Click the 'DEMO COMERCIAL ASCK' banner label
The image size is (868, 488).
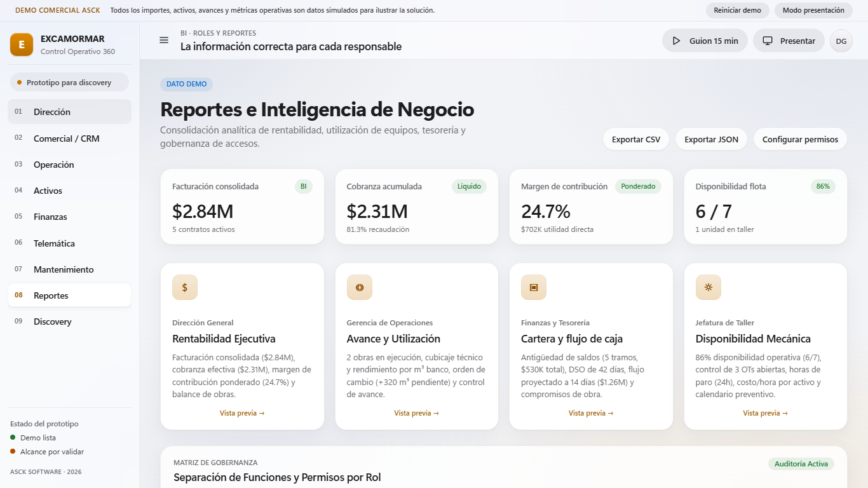58,10
